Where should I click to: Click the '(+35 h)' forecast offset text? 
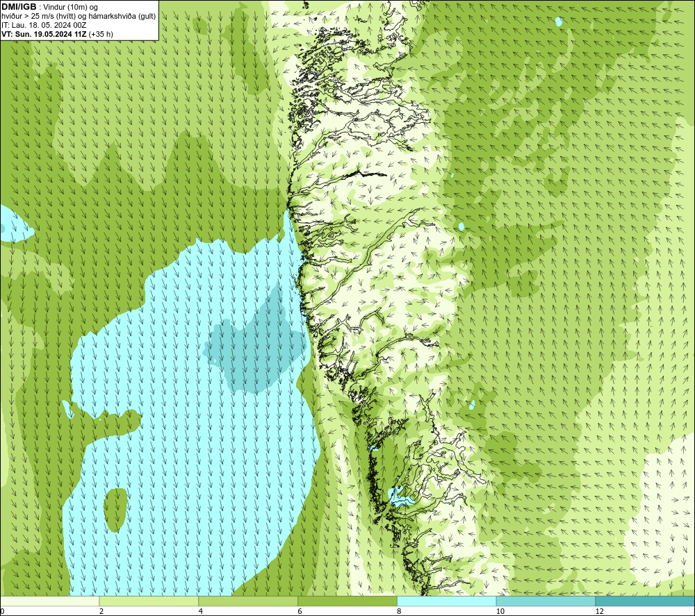click(101, 34)
